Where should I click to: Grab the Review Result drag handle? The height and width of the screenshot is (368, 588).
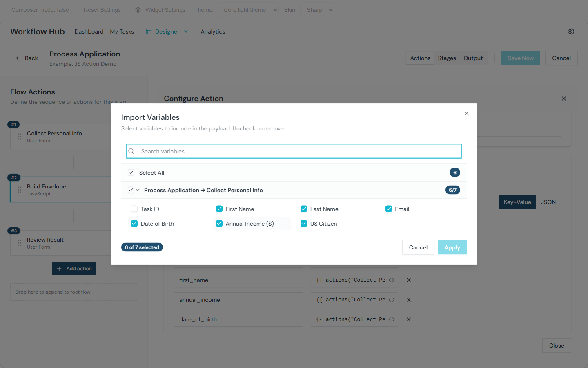click(20, 243)
